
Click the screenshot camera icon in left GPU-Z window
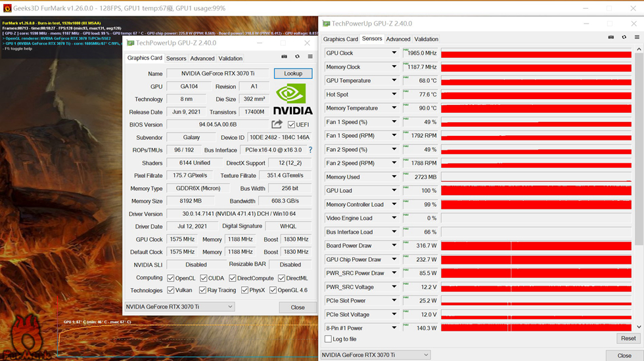284,56
